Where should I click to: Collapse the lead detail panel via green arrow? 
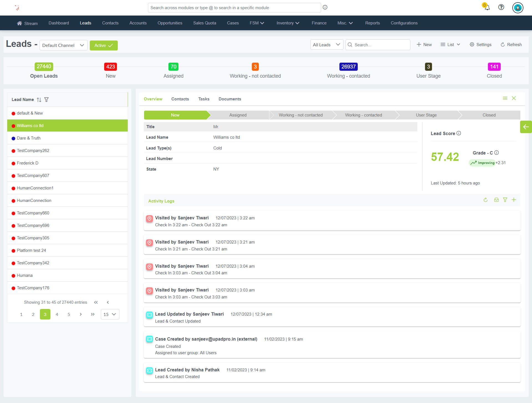526,127
